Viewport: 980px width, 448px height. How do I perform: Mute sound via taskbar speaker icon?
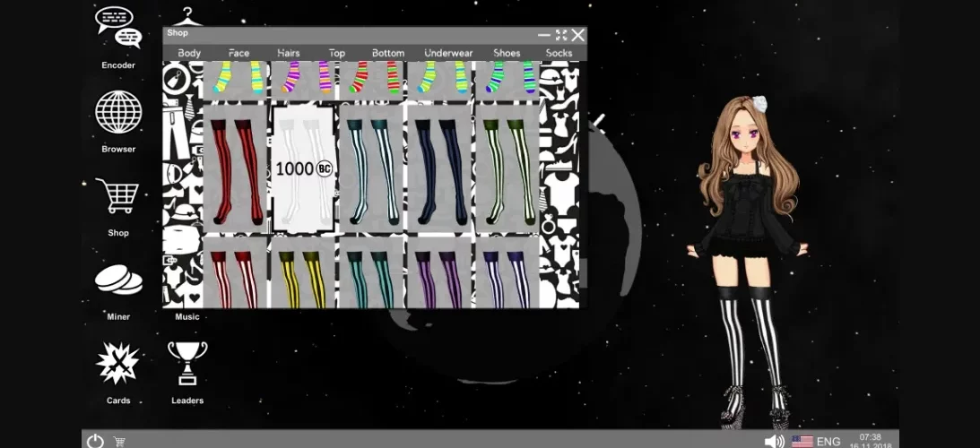click(774, 441)
